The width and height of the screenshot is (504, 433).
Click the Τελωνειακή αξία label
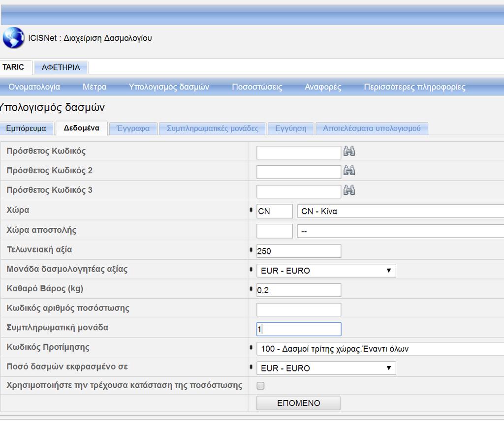point(39,249)
